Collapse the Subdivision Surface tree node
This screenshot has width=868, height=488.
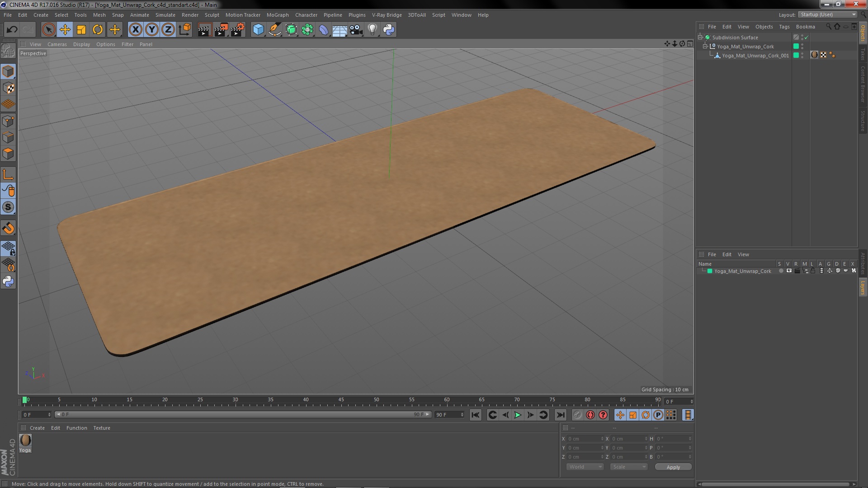[x=700, y=38]
